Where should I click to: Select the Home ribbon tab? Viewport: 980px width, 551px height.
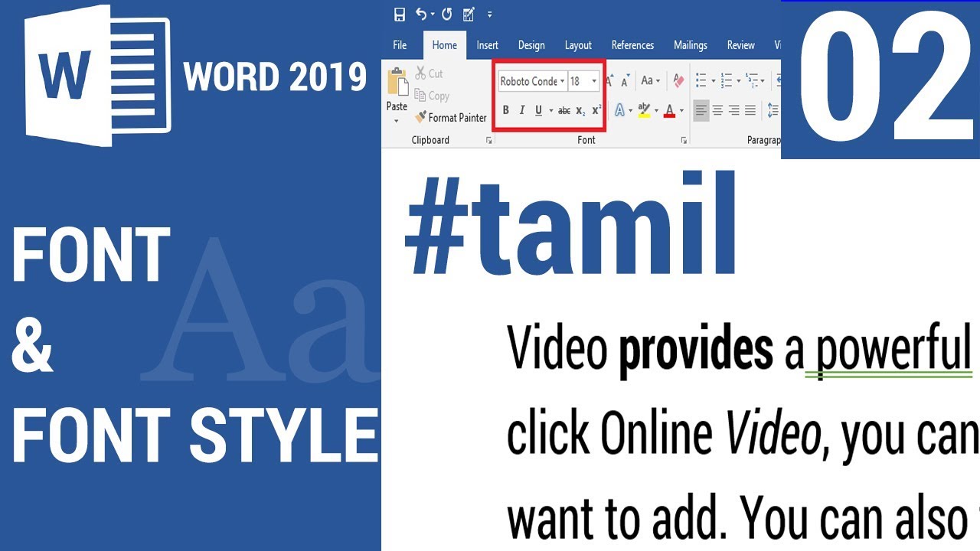pyautogui.click(x=444, y=45)
